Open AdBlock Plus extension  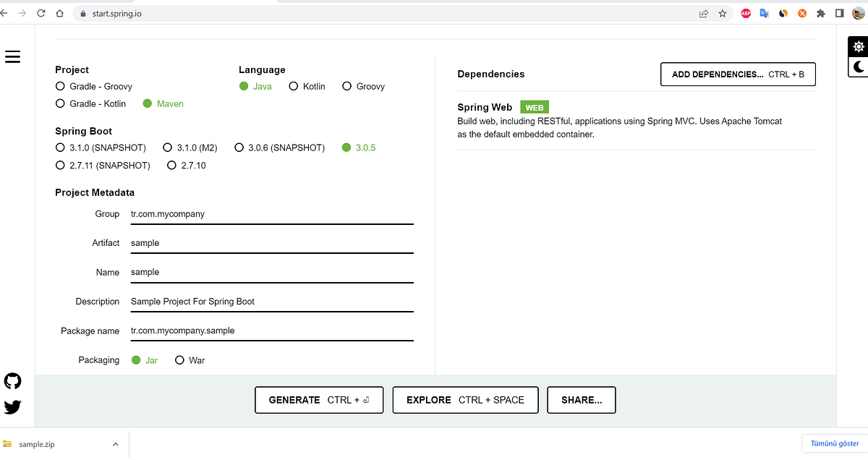(x=746, y=13)
